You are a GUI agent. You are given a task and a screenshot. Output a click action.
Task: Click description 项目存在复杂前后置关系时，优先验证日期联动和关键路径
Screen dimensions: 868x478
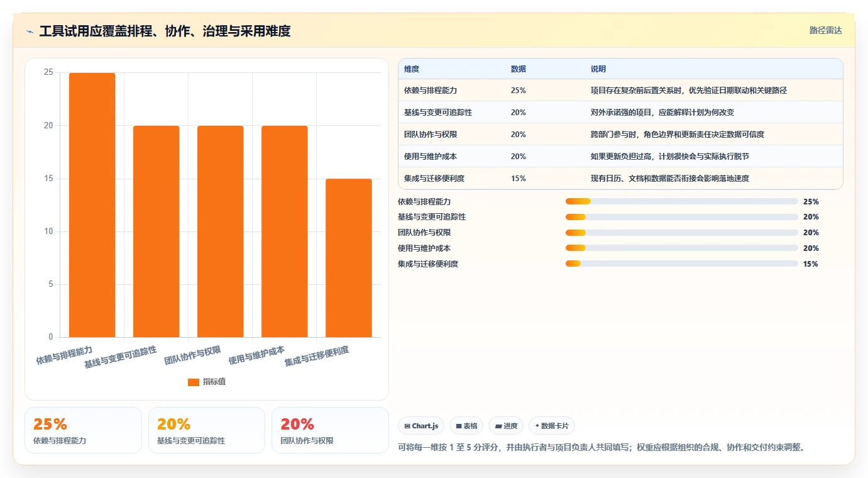click(x=689, y=91)
